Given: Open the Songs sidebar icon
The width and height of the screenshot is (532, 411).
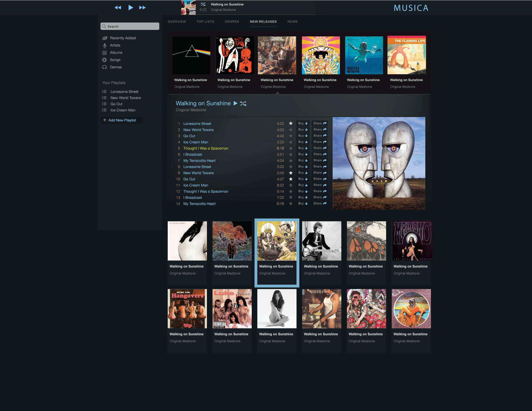Looking at the screenshot, I should coord(105,60).
